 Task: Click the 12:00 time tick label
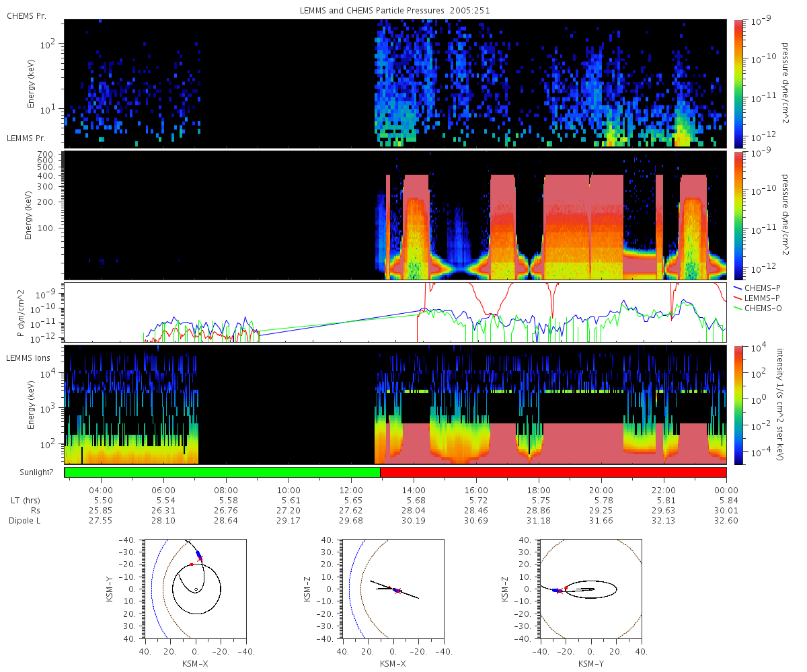tap(351, 491)
